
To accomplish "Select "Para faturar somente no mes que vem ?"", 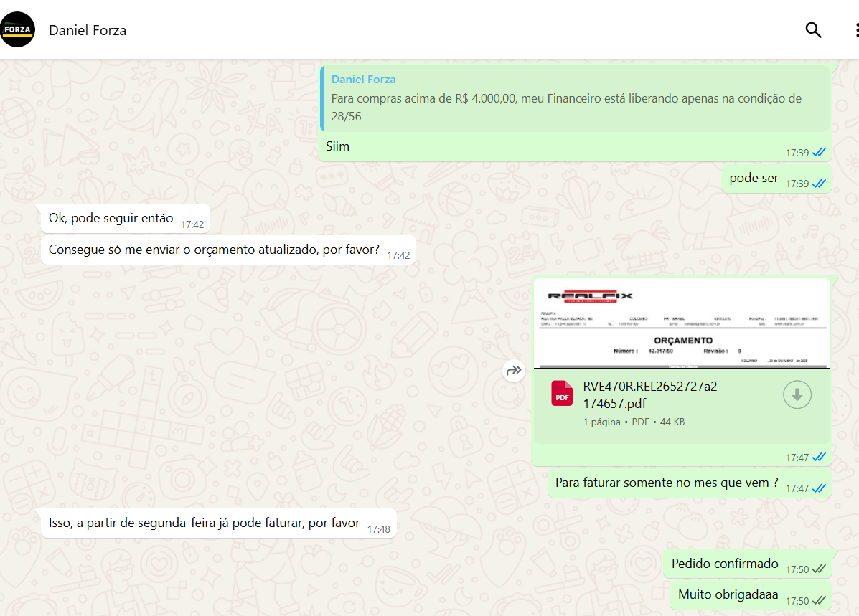I will [667, 483].
